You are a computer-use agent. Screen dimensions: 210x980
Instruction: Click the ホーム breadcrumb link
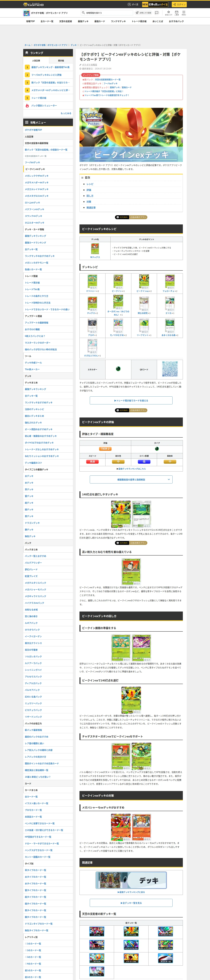tap(27, 45)
